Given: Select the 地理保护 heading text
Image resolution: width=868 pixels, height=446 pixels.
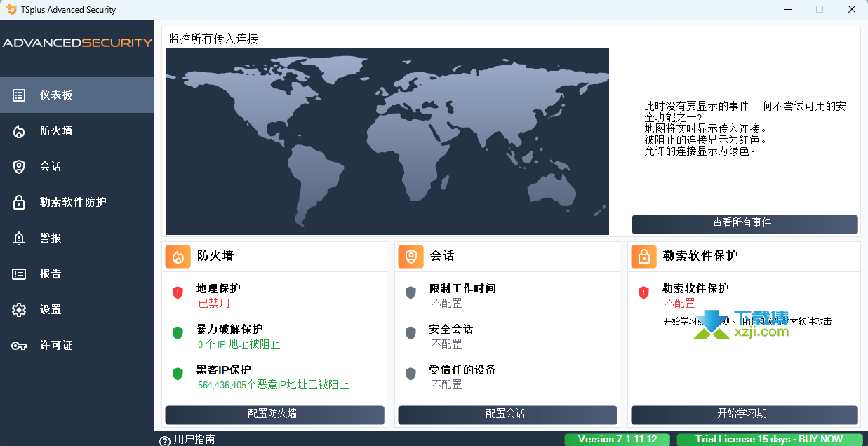Looking at the screenshot, I should tap(218, 288).
